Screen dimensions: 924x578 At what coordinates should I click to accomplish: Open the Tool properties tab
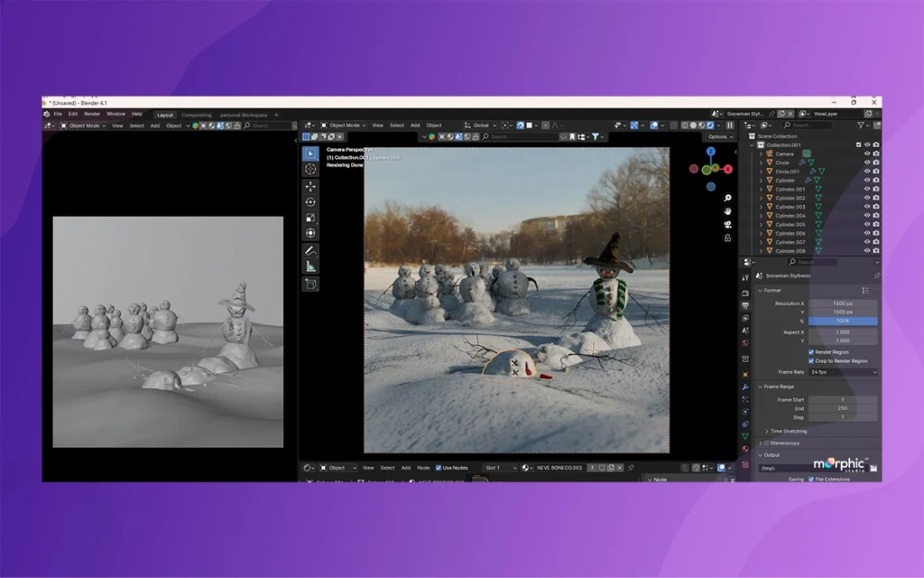[745, 277]
